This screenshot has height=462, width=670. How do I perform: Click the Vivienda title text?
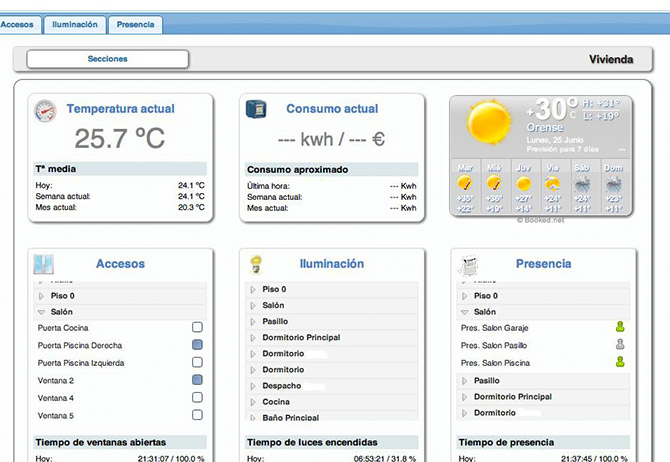click(x=611, y=59)
